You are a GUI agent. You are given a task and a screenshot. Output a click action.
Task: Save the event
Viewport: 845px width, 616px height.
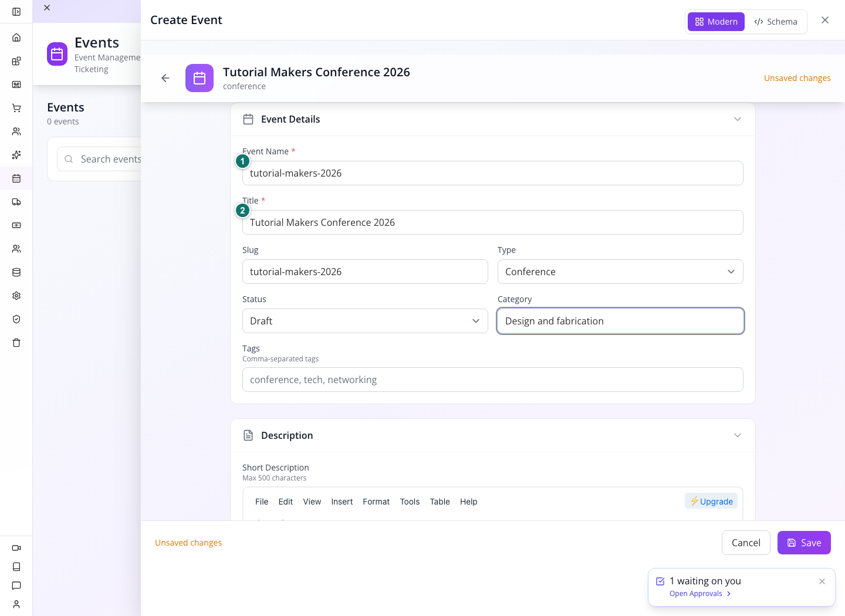[804, 543]
